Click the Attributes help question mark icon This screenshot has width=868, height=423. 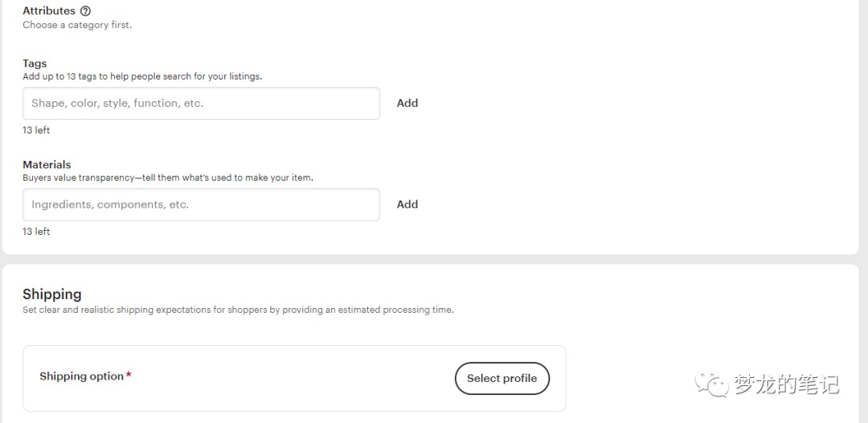[86, 11]
